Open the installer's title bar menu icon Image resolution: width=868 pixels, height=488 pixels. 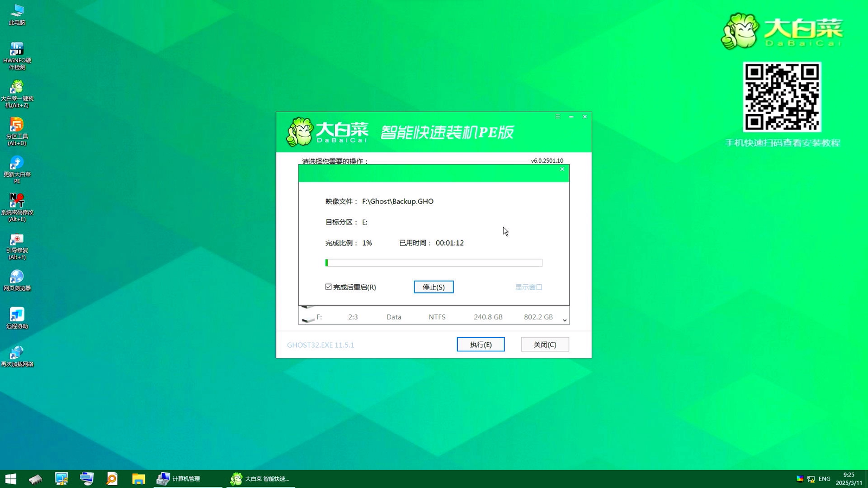557,117
